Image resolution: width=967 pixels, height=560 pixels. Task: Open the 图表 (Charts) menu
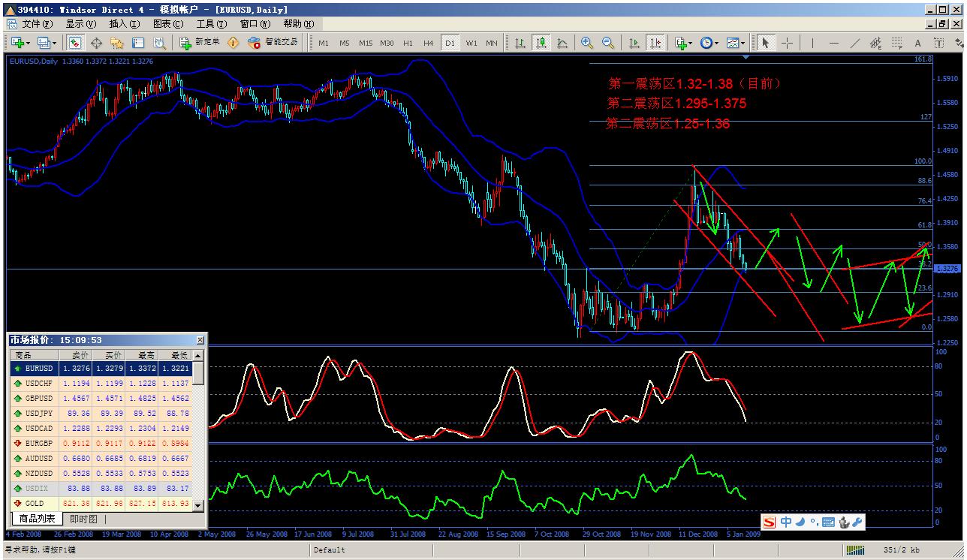click(x=167, y=24)
